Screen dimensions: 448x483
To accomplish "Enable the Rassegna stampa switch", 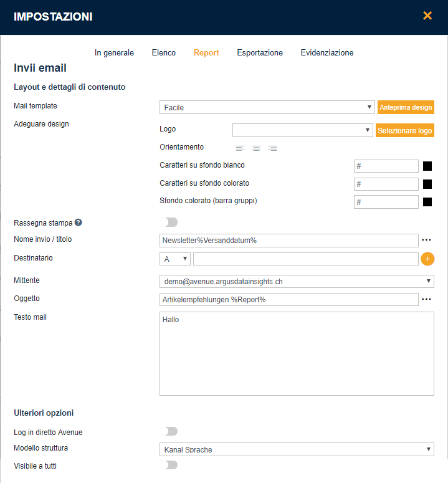I will coord(169,222).
